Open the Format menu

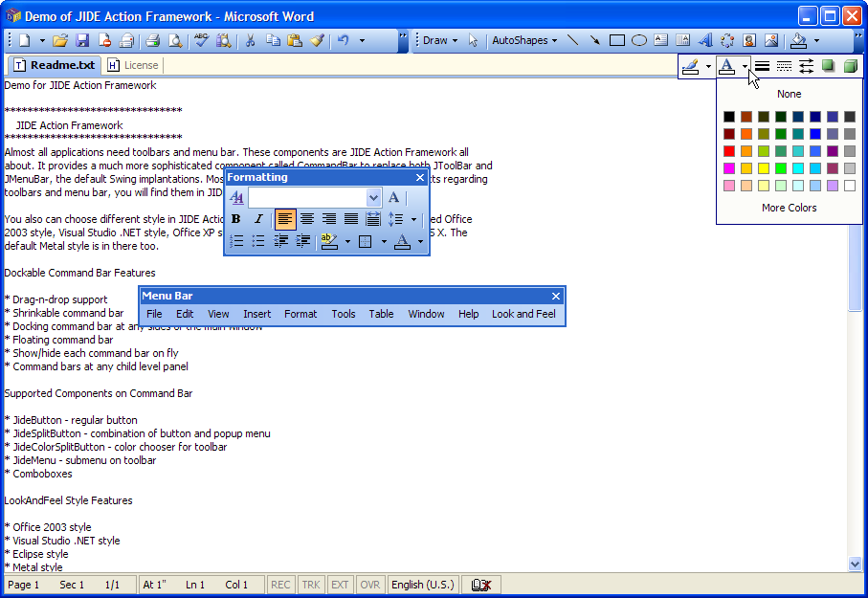point(300,314)
